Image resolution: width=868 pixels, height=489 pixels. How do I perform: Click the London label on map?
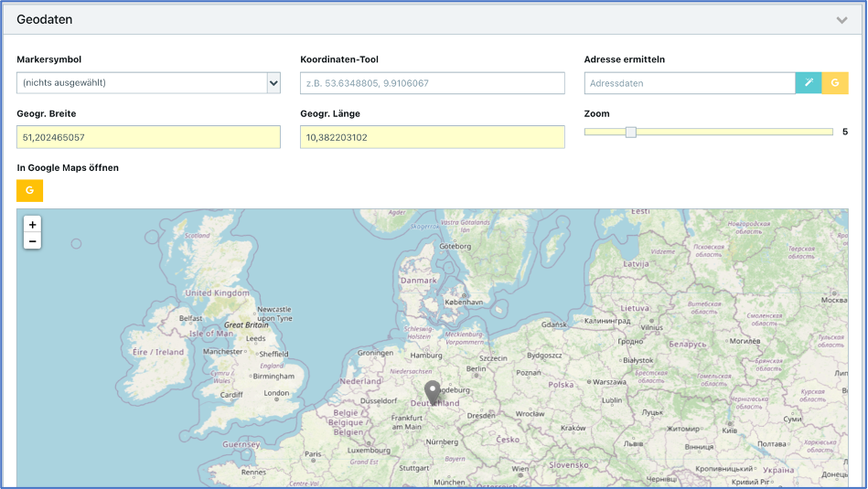point(276,393)
